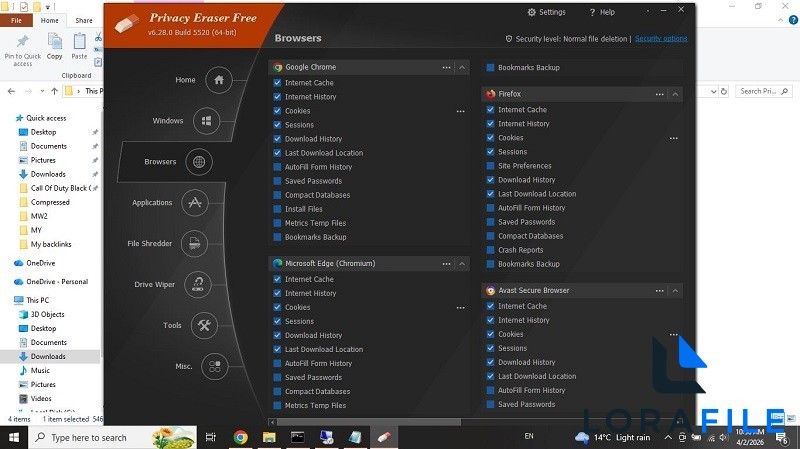
Task: Uncheck Chrome Internet Cache checkbox
Action: [277, 83]
